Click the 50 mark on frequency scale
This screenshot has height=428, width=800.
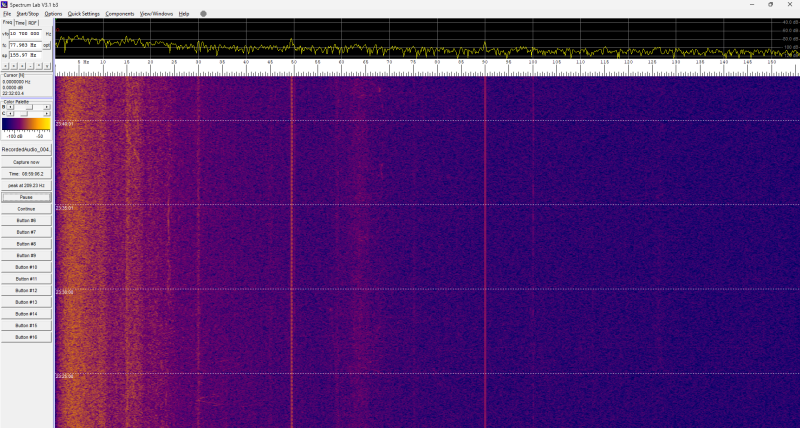point(294,62)
